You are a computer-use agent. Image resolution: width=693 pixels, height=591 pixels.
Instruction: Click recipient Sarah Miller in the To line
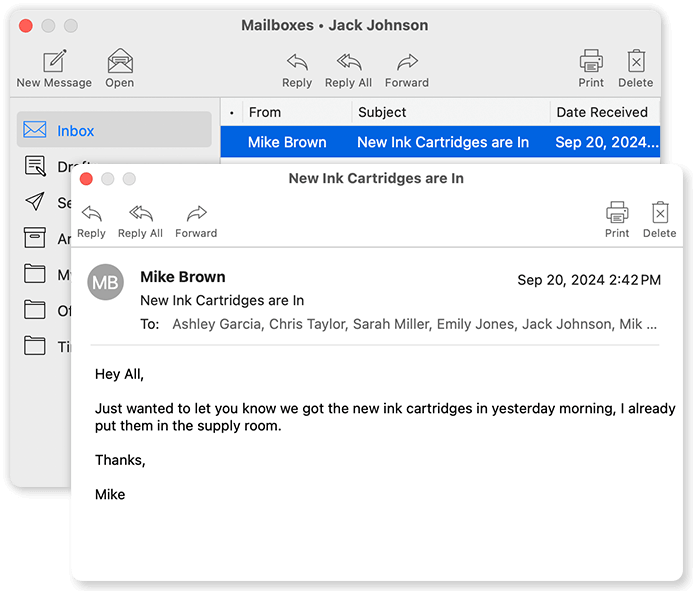coord(391,324)
